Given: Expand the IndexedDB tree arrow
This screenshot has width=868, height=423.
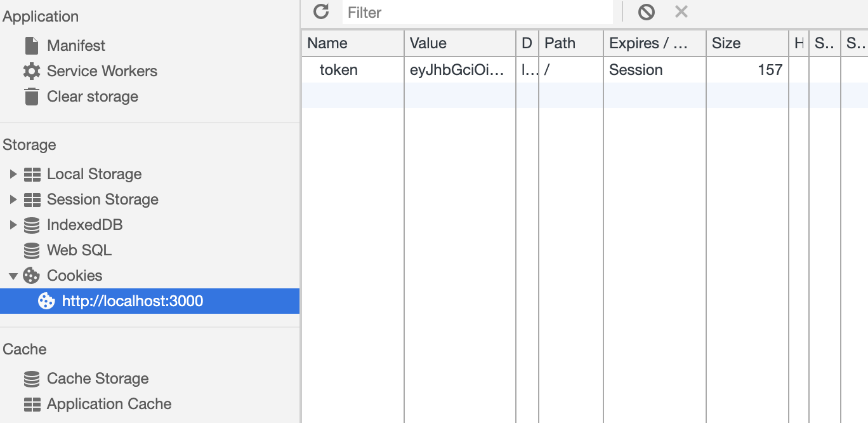Looking at the screenshot, I should [13, 225].
